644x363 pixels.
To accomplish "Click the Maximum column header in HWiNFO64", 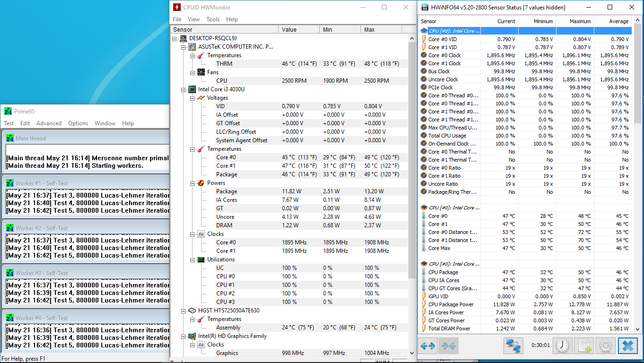I will tap(575, 21).
